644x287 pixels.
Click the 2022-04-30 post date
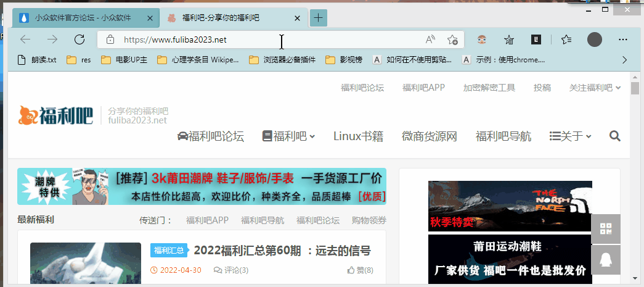176,270
